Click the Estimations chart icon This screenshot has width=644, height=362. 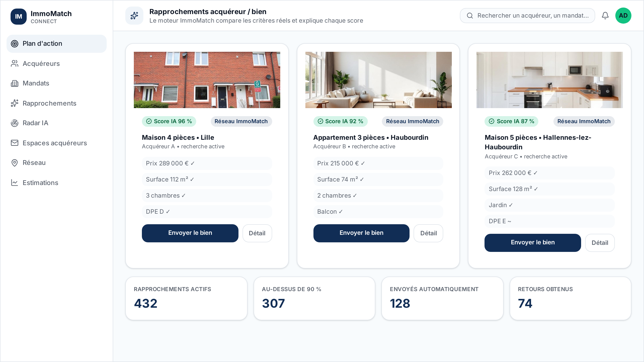tap(15, 183)
